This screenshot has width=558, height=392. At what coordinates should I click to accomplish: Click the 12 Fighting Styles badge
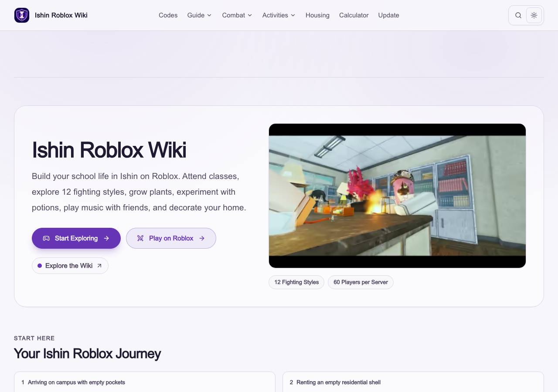click(296, 282)
